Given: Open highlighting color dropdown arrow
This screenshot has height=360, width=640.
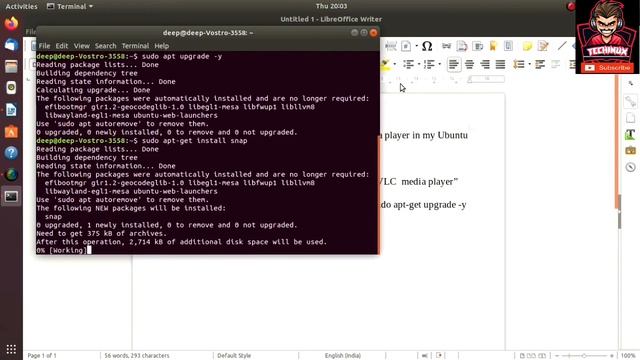Looking at the screenshot, I should pos(394,64).
